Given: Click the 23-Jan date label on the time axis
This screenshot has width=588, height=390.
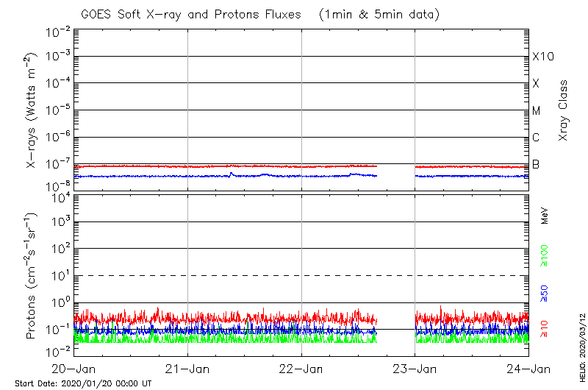Looking at the screenshot, I should pyautogui.click(x=415, y=369).
